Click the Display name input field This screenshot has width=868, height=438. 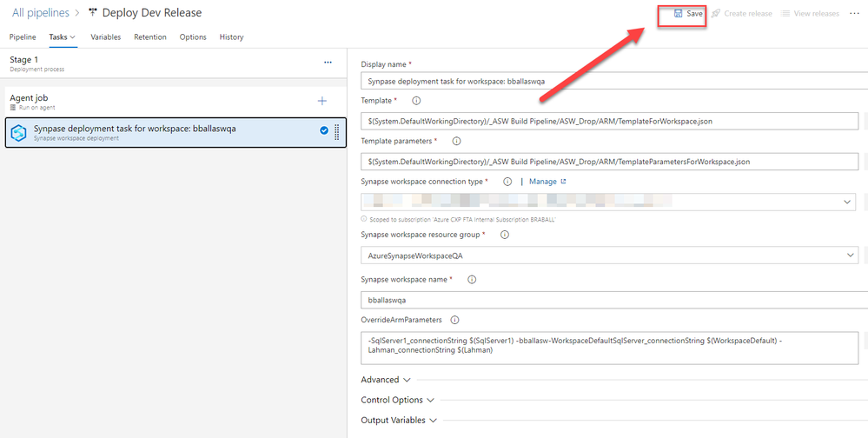click(x=614, y=81)
